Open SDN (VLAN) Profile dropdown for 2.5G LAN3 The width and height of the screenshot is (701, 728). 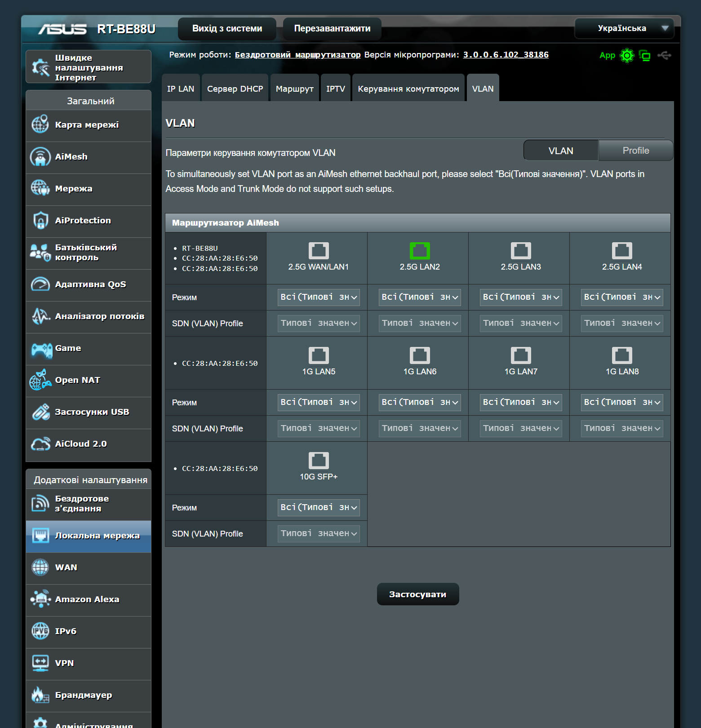pos(521,323)
